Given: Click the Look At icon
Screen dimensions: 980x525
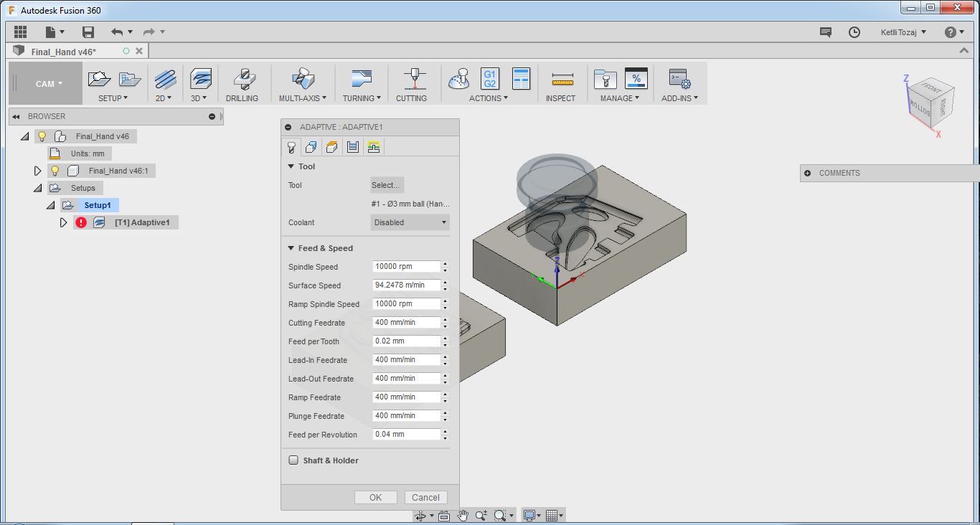Looking at the screenshot, I should [443, 516].
